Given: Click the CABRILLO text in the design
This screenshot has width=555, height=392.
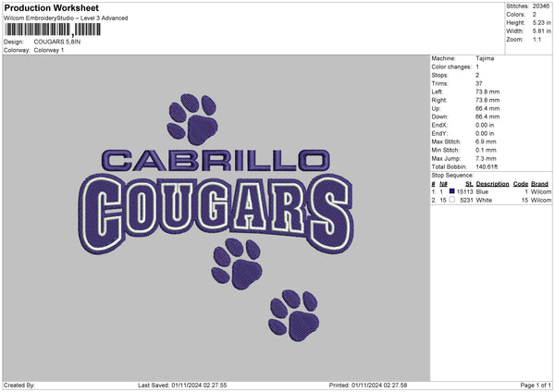Looking at the screenshot, I should click(216, 160).
